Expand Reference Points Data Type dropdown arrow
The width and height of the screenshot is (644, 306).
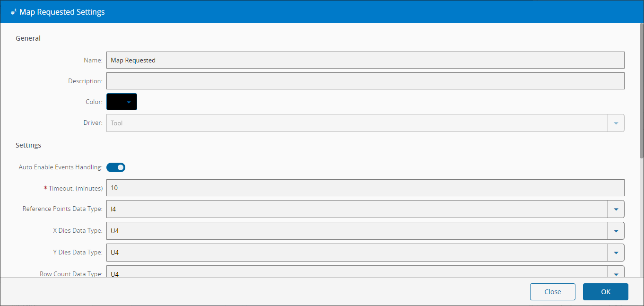coord(616,209)
